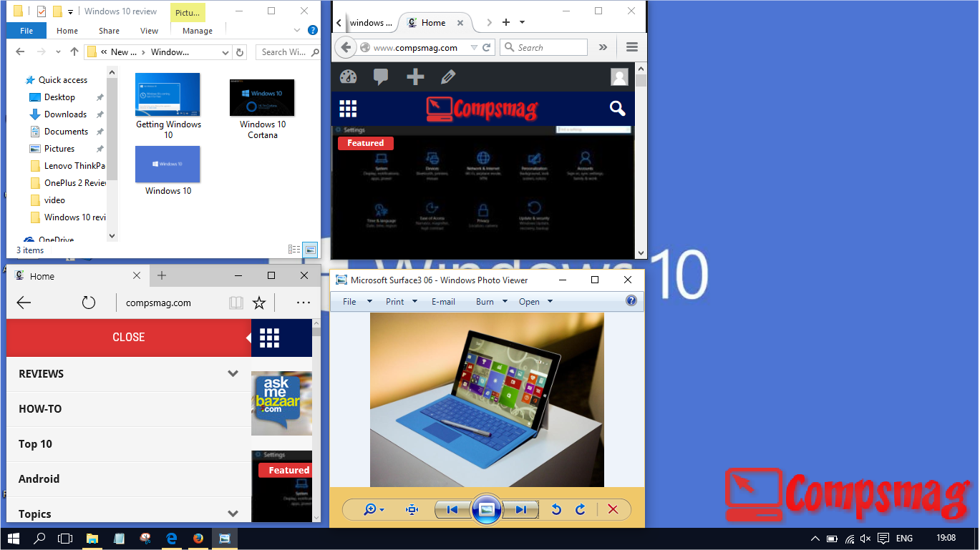The height and width of the screenshot is (550, 980).
Task: Click Android link in Edge menu
Action: (39, 478)
